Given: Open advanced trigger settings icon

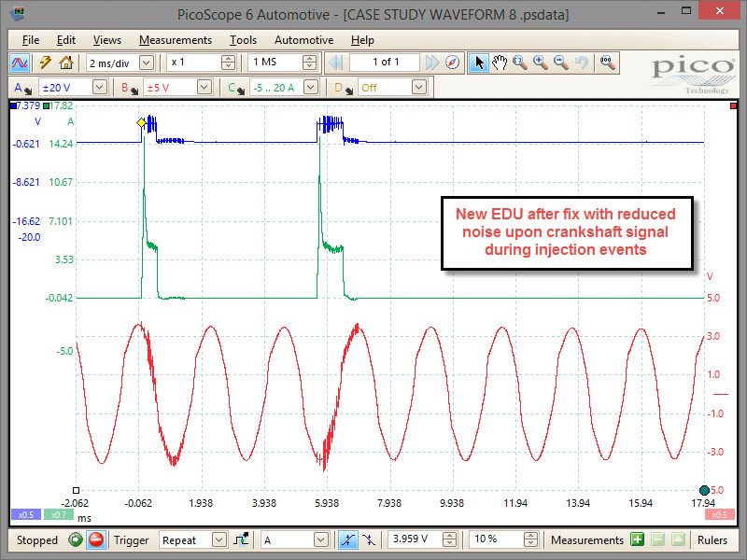Looking at the screenshot, I should 242,539.
